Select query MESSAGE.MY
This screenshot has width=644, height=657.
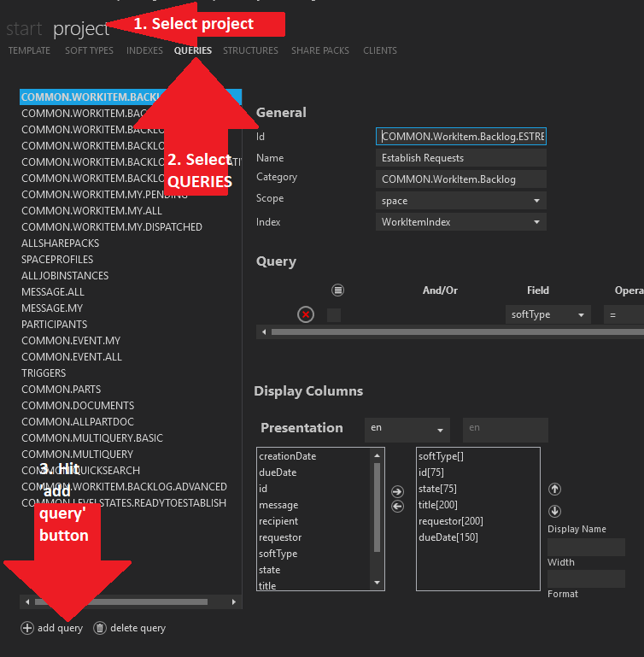click(131, 308)
